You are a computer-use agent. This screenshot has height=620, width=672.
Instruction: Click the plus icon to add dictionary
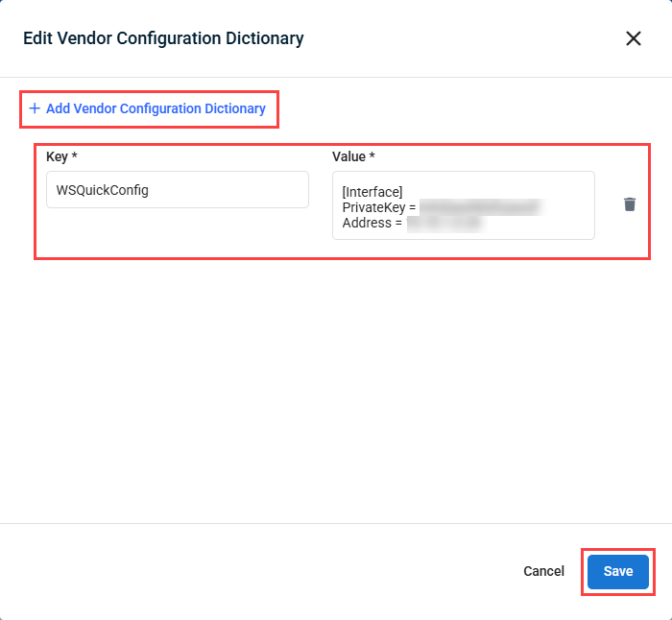[x=35, y=108]
